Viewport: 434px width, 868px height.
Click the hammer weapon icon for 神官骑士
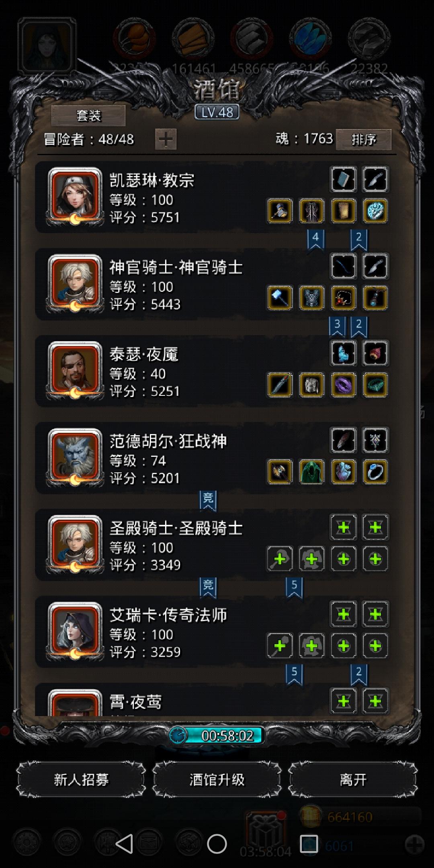click(x=280, y=298)
